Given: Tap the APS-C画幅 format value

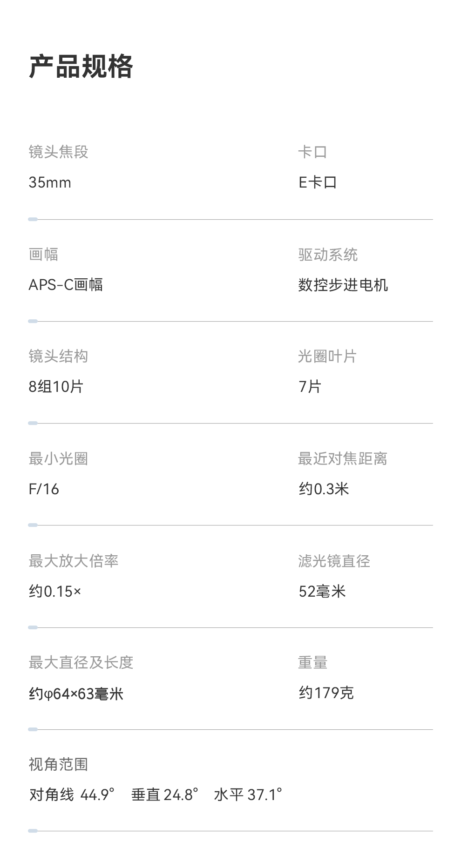Looking at the screenshot, I should pyautogui.click(x=66, y=284).
